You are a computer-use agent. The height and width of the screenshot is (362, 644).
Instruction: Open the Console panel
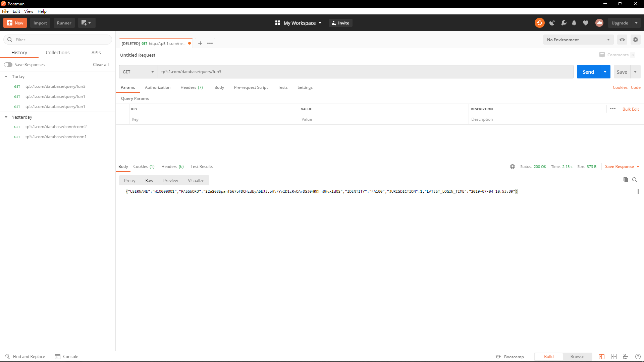coord(66,357)
